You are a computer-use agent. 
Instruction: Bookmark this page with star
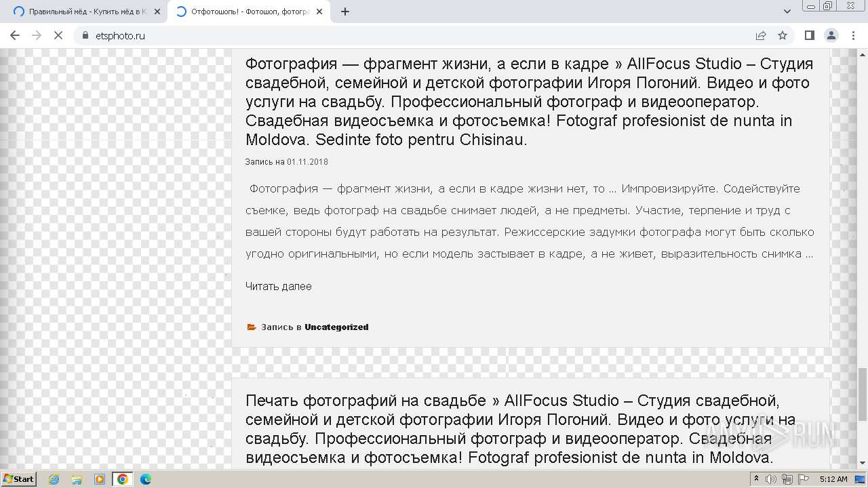pyautogui.click(x=783, y=35)
